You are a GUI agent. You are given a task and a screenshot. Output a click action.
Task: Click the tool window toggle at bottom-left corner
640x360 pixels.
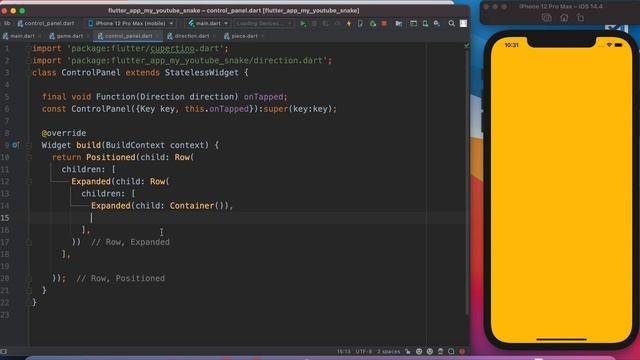[x=4, y=351]
